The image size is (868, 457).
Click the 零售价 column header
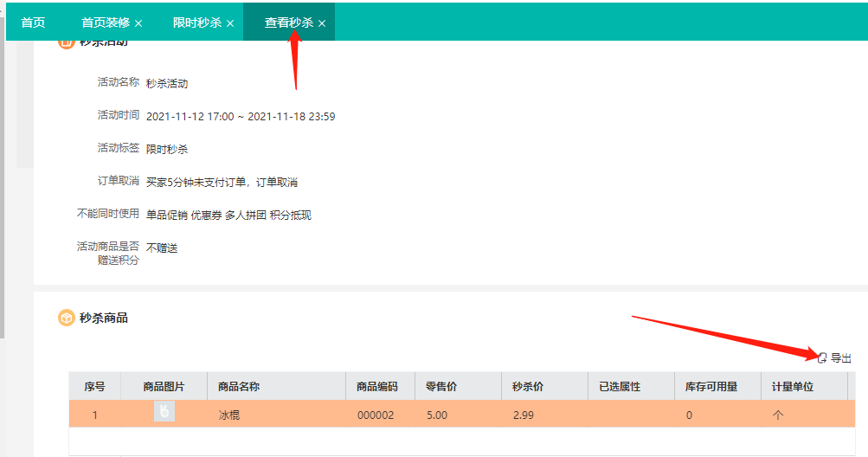pyautogui.click(x=441, y=387)
